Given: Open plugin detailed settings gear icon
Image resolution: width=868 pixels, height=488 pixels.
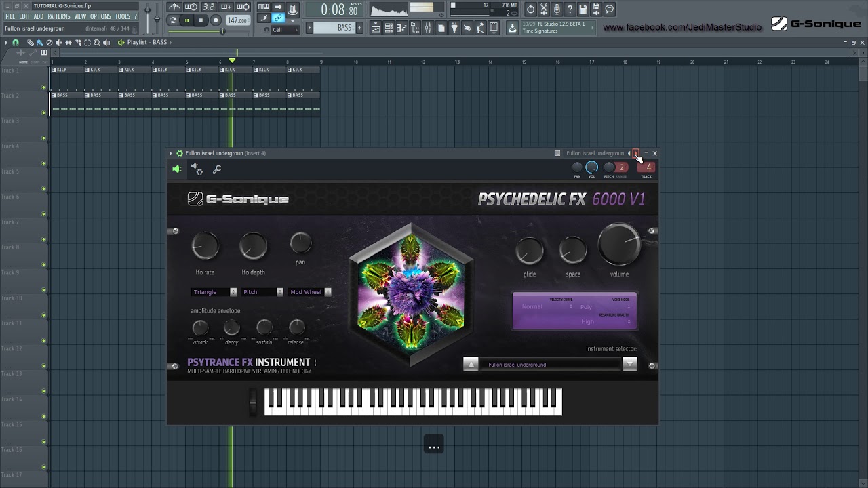Looking at the screenshot, I should pos(197,169).
